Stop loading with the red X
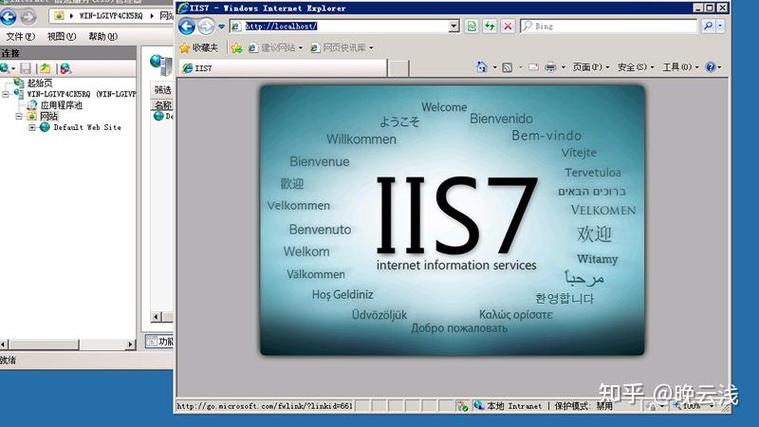Image resolution: width=759 pixels, height=427 pixels. [x=508, y=26]
